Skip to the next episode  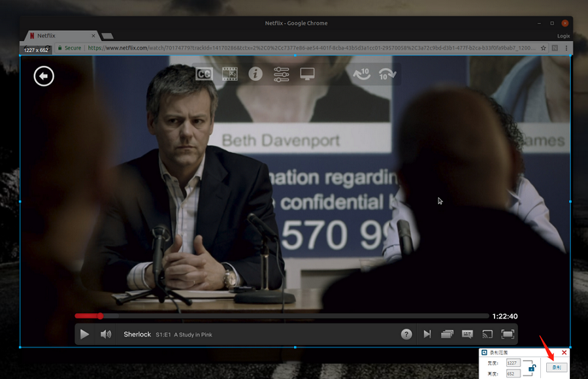coord(427,334)
